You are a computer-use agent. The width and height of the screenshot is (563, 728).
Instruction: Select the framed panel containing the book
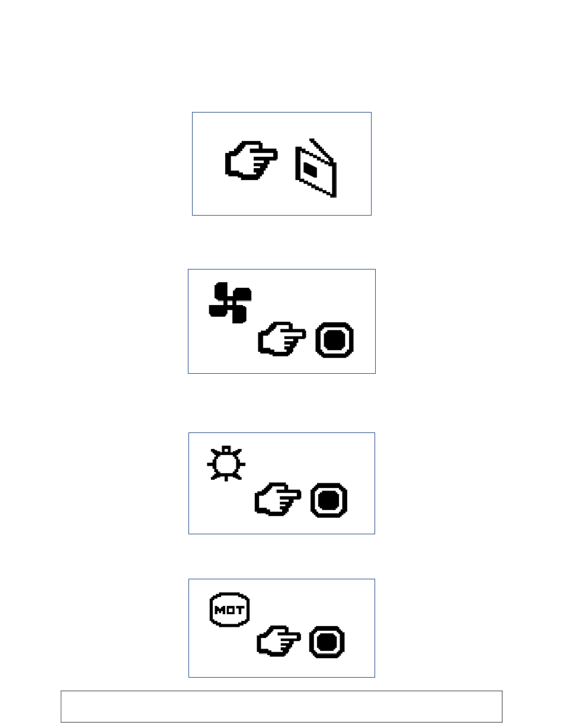[281, 163]
